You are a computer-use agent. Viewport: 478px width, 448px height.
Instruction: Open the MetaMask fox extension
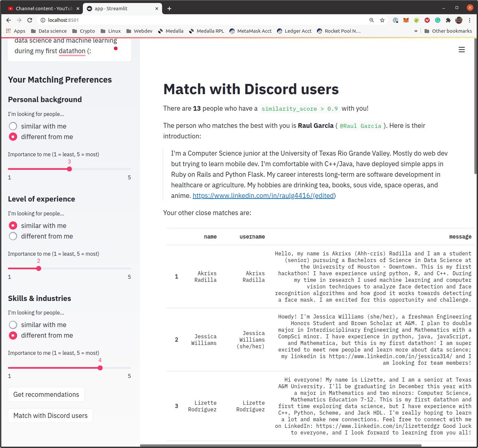[406, 20]
